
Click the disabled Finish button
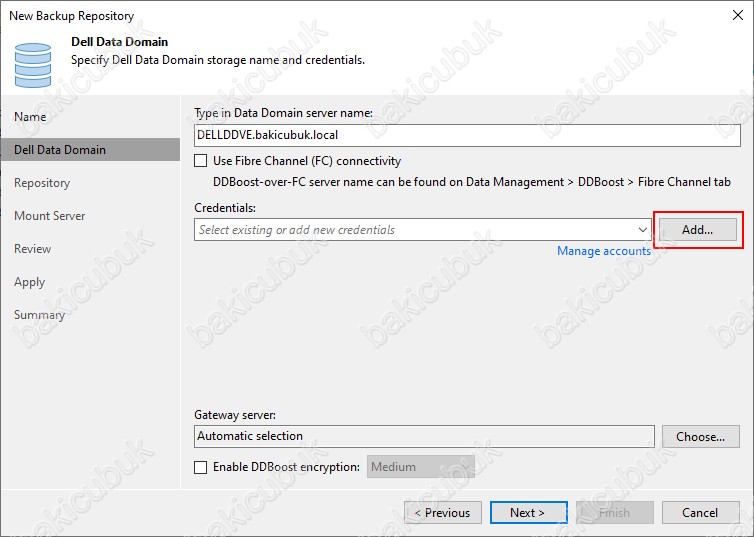tap(615, 513)
